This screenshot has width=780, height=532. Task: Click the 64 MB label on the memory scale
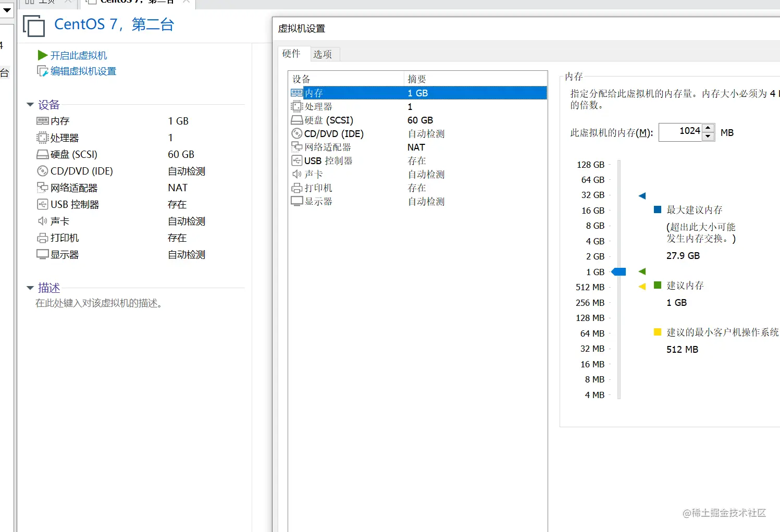click(592, 333)
